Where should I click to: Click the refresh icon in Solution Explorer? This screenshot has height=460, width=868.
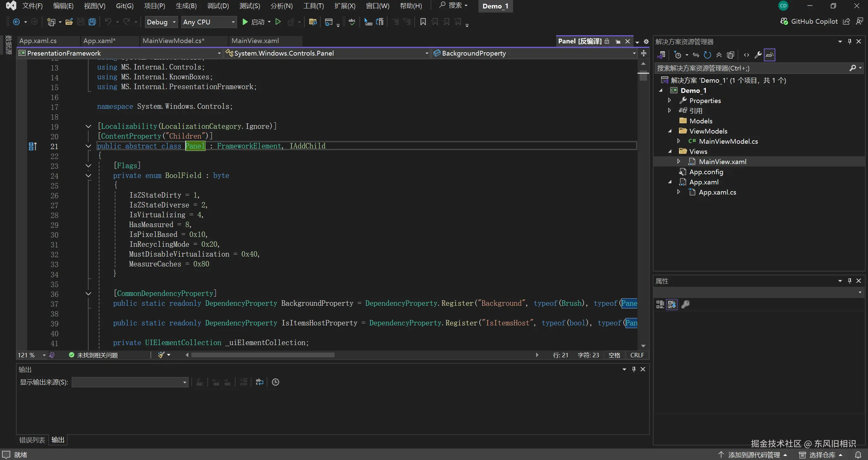(707, 55)
